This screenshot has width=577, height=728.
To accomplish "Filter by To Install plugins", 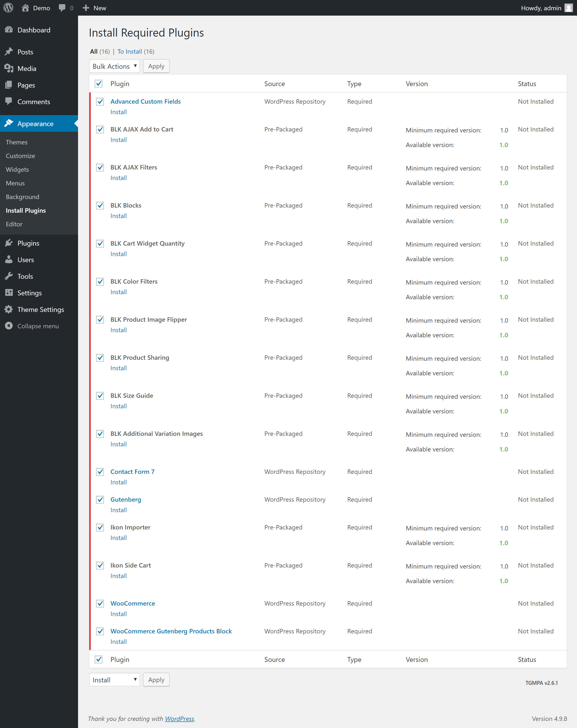I will (130, 51).
